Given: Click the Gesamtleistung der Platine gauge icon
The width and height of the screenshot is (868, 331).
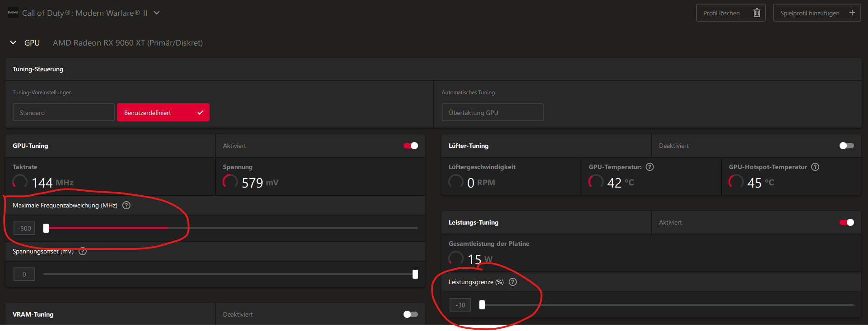Looking at the screenshot, I should tap(456, 258).
